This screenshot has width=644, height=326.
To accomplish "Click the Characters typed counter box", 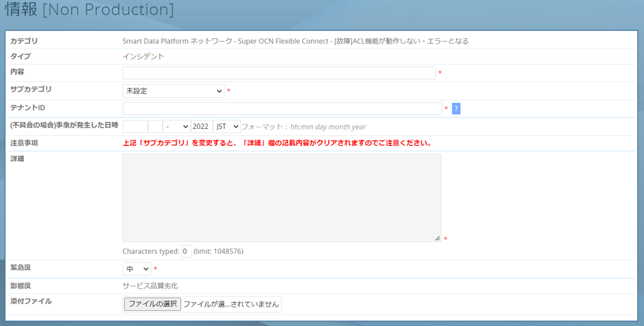I will pos(186,251).
